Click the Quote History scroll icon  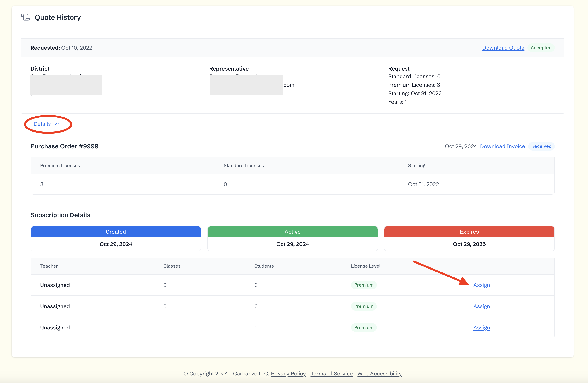click(x=26, y=17)
